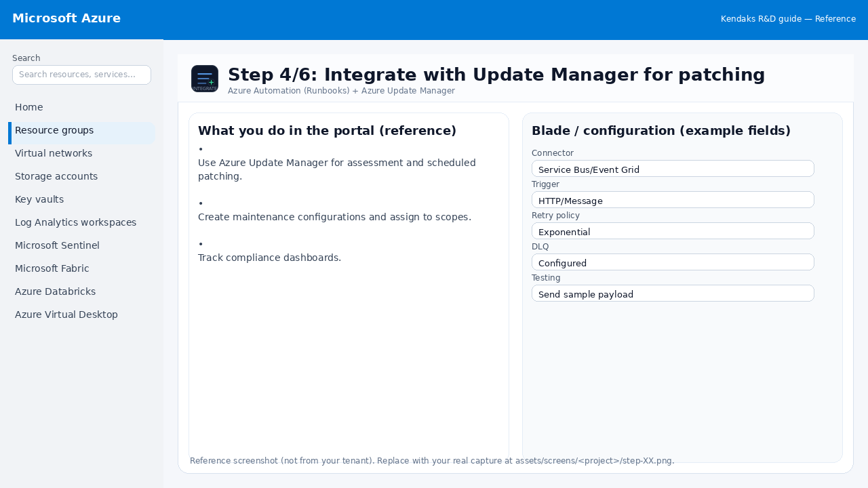Click 'Create maintenance configurations' bullet text
Screen dimensions: 868x488
pos(334,217)
